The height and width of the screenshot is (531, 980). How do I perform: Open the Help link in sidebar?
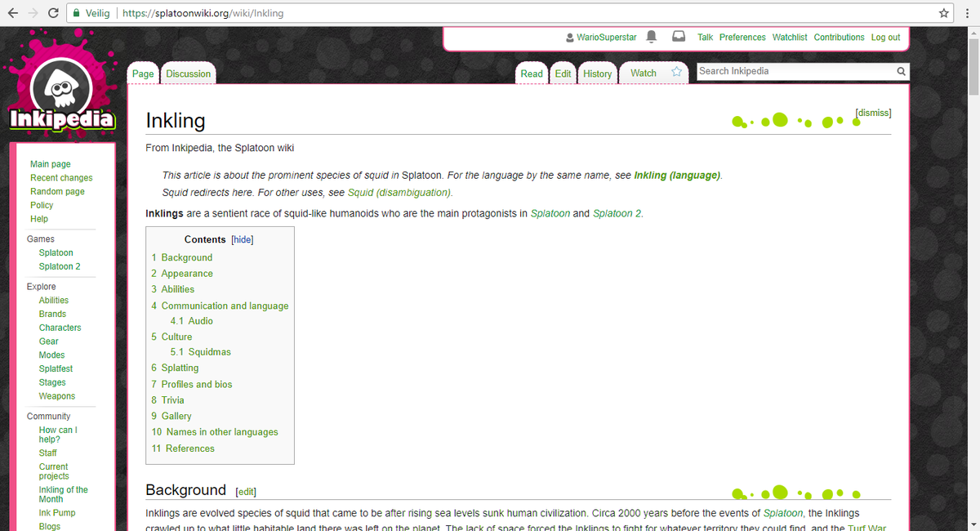(39, 219)
